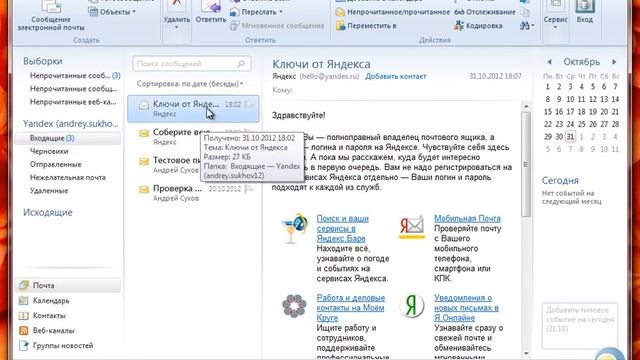The height and width of the screenshot is (360, 640).
Task: Select day 31 in October calendar
Action: click(570, 136)
